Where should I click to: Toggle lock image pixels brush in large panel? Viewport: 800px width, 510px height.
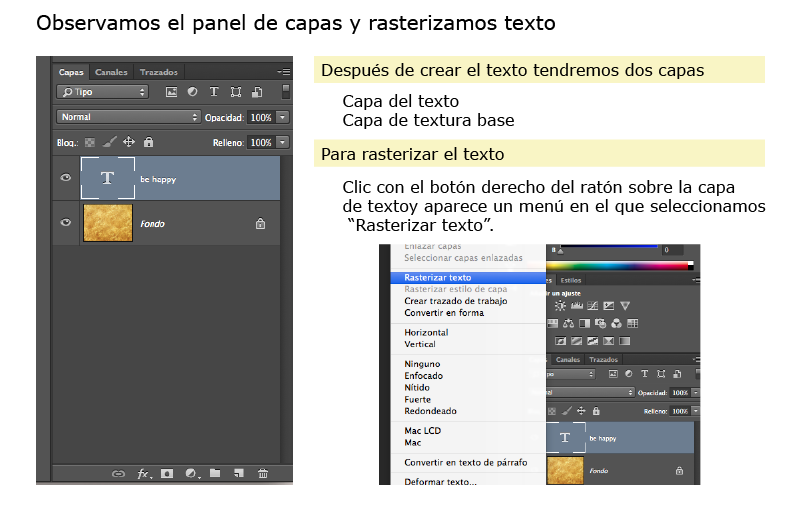pos(109,142)
